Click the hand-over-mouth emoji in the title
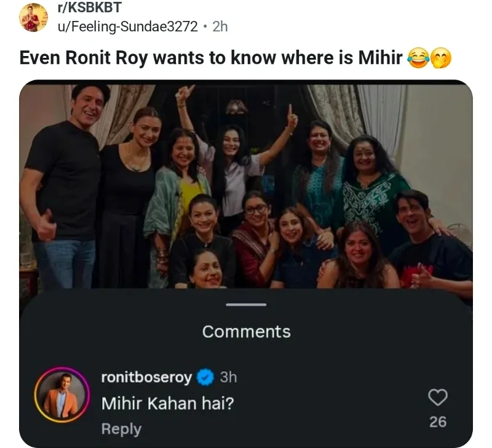 point(441,58)
